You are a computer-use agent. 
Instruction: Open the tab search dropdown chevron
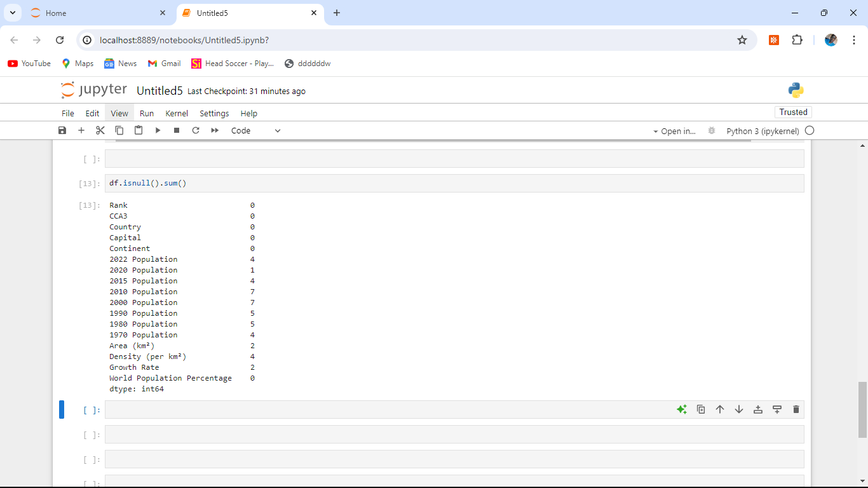(12, 13)
